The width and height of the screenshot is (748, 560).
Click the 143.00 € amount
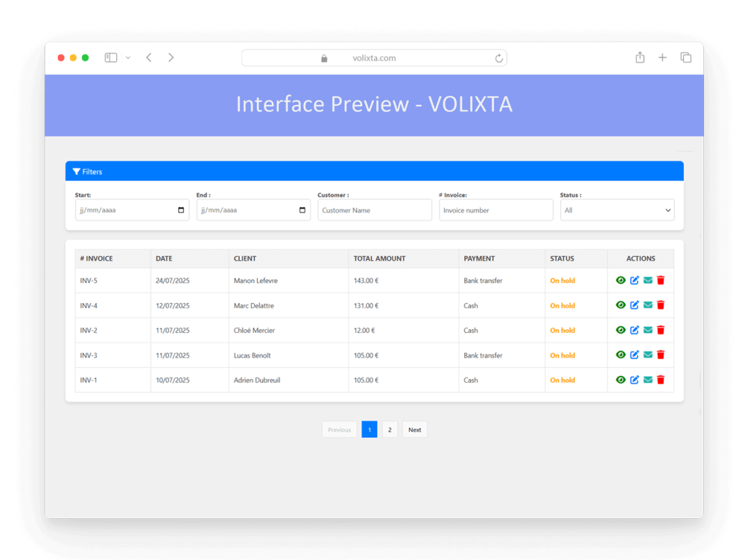[x=366, y=280]
